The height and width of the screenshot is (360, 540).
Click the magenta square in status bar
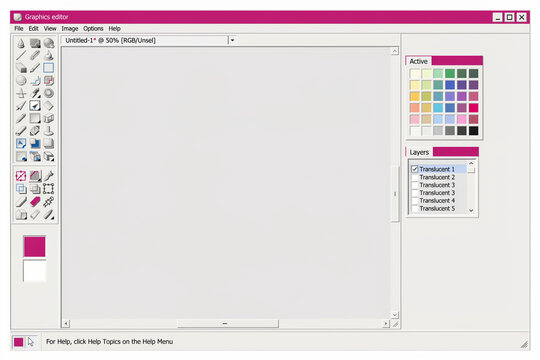point(19,342)
